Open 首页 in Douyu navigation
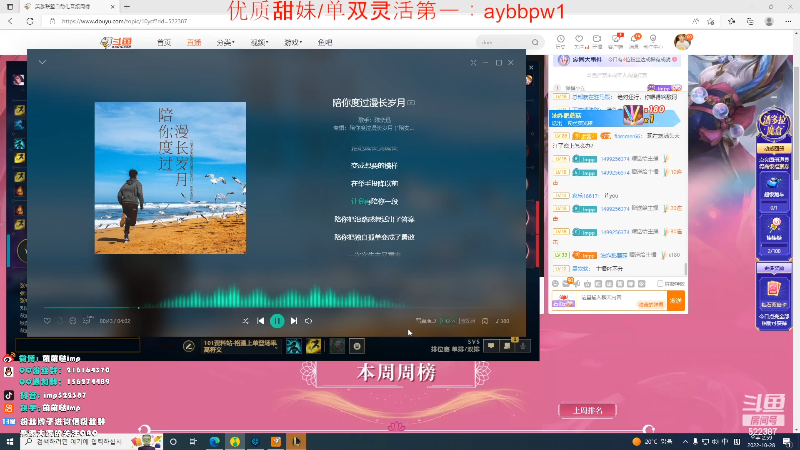 (x=164, y=42)
